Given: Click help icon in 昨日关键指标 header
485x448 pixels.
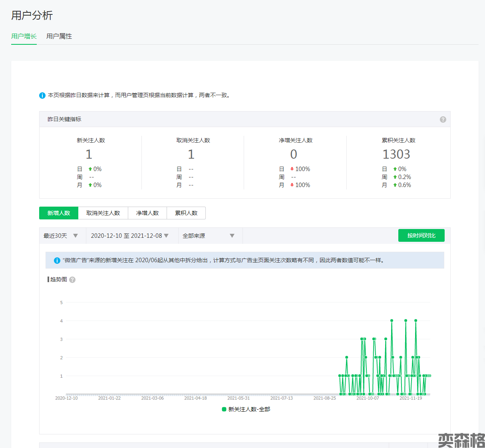Looking at the screenshot, I should click(443, 119).
